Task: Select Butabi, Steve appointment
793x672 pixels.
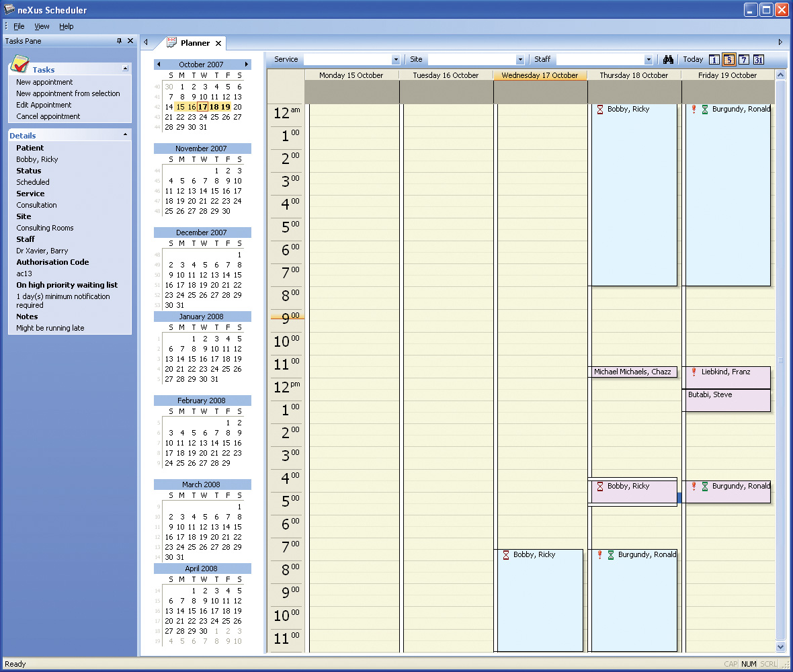Action: click(x=728, y=401)
